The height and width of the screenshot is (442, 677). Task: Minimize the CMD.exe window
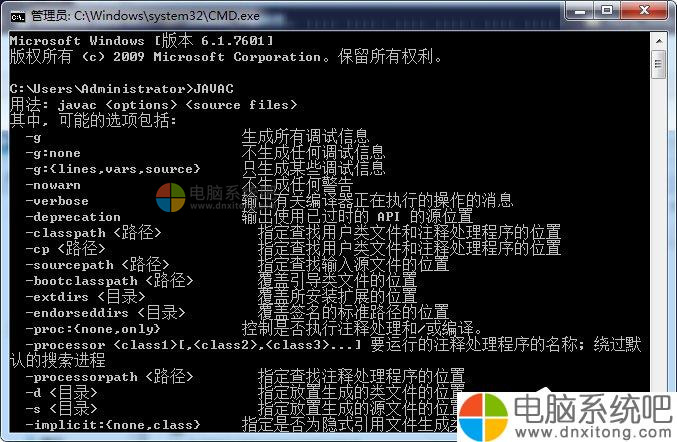pyautogui.click(x=579, y=10)
